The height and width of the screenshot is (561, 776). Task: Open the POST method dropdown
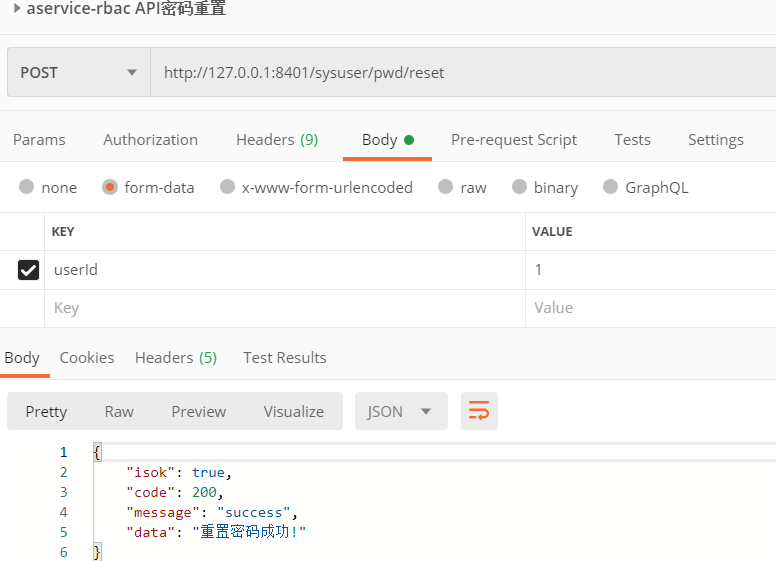pyautogui.click(x=78, y=73)
